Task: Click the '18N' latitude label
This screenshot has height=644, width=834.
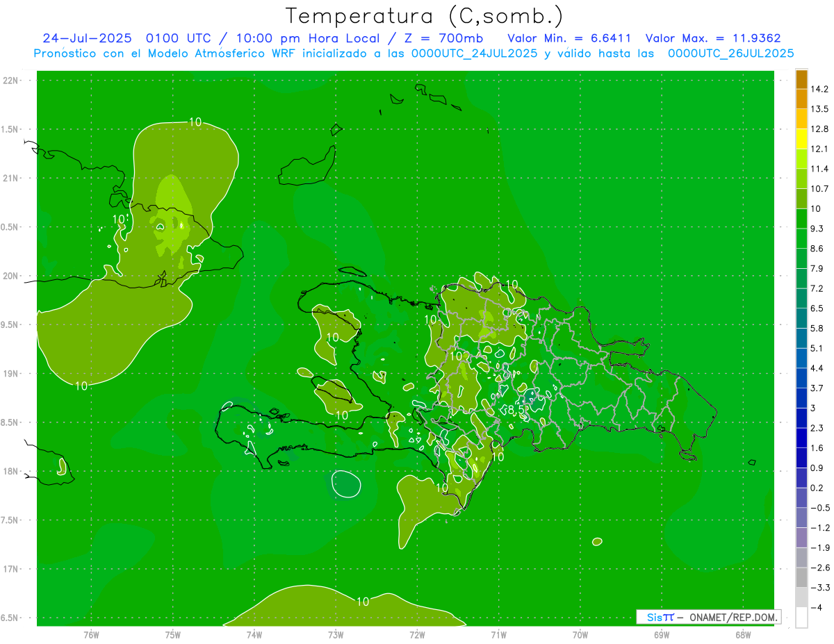Action: [x=11, y=472]
